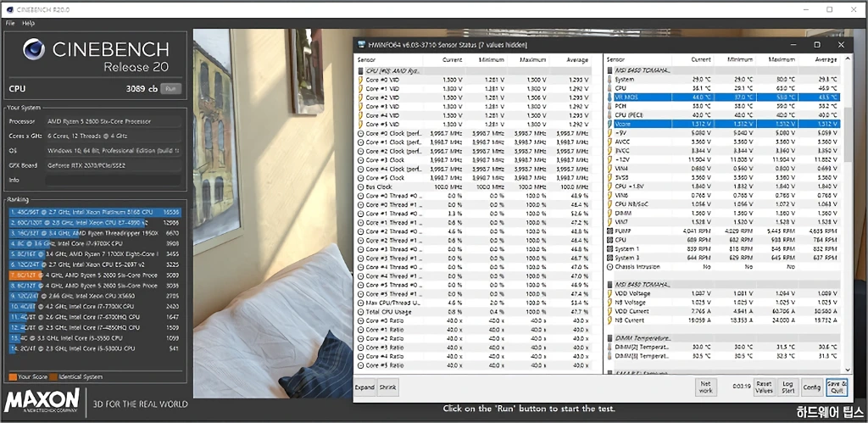The width and height of the screenshot is (868, 423).
Task: Click the PUMP fan icon
Action: pyautogui.click(x=609, y=231)
